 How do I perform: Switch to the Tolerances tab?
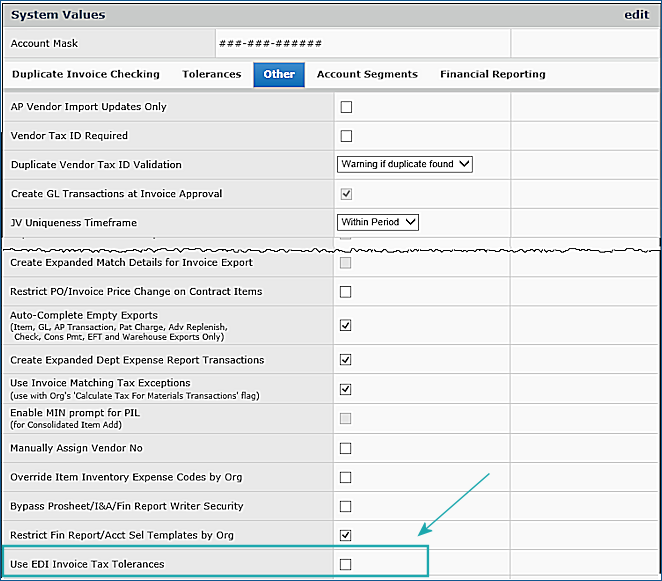click(x=211, y=74)
